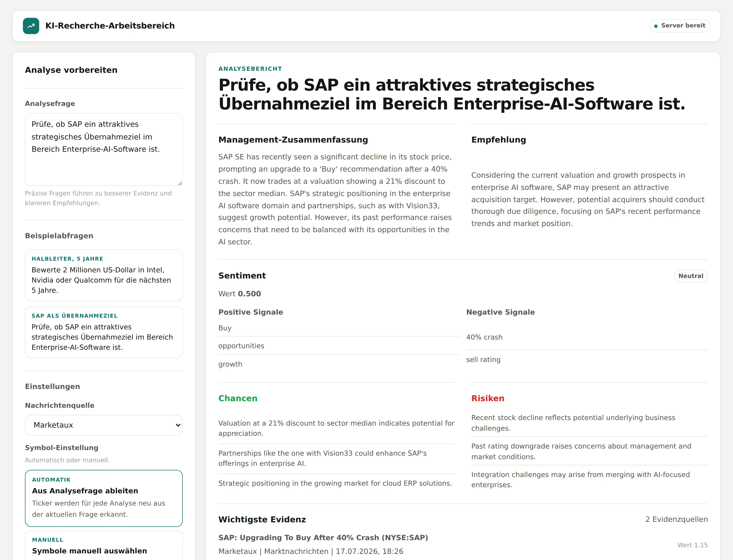Click the large report title about SAP Übernahmeziel

(x=452, y=94)
